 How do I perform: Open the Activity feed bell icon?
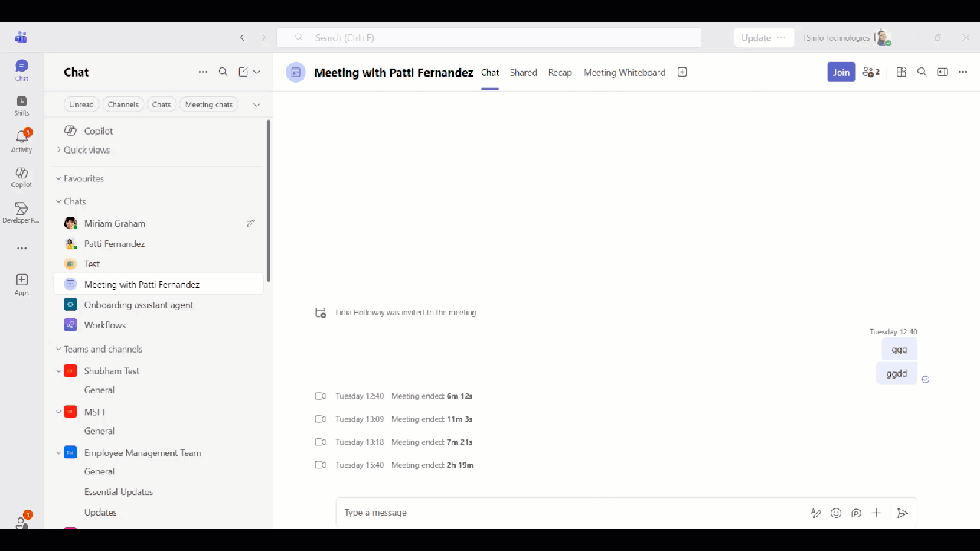21,141
